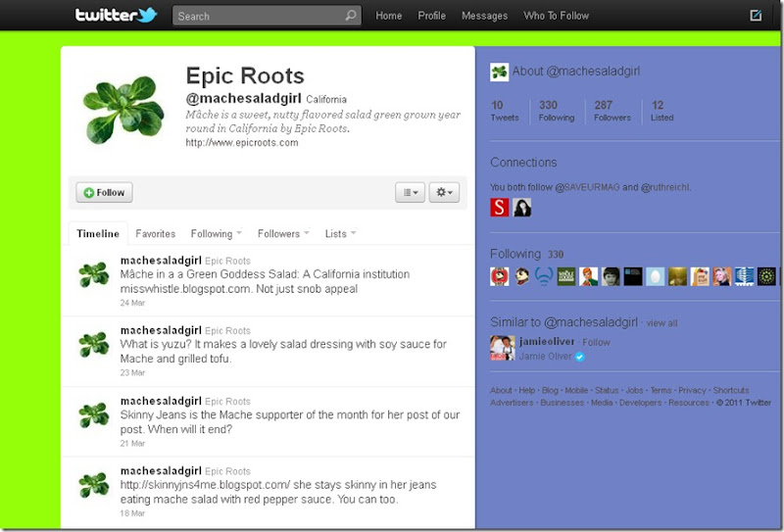Click the '24 Mar' tweet timestamp
Image resolution: width=784 pixels, height=532 pixels.
pos(132,303)
